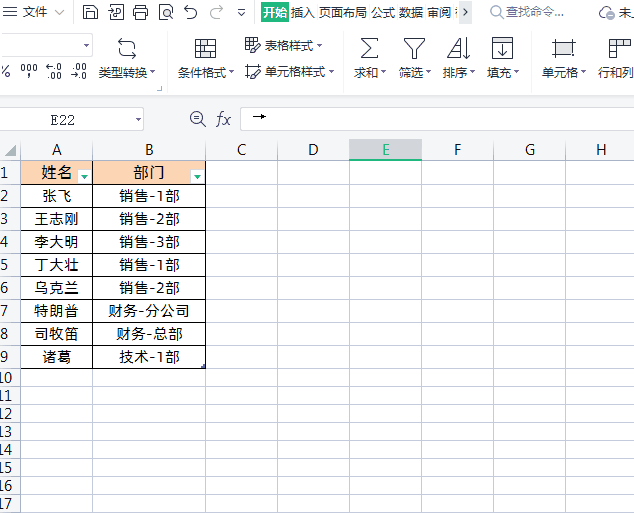Expand the quick access toolbar dropdown
The height and width of the screenshot is (513, 634).
241,13
